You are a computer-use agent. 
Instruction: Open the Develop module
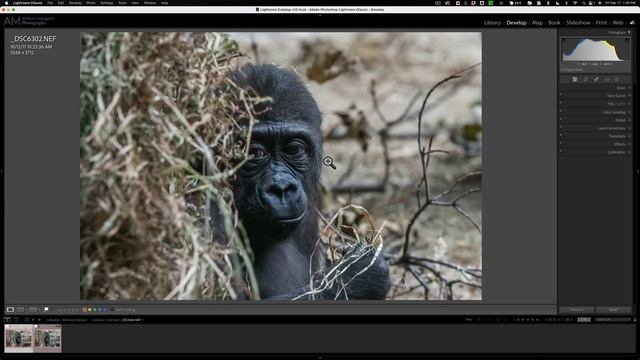[516, 23]
